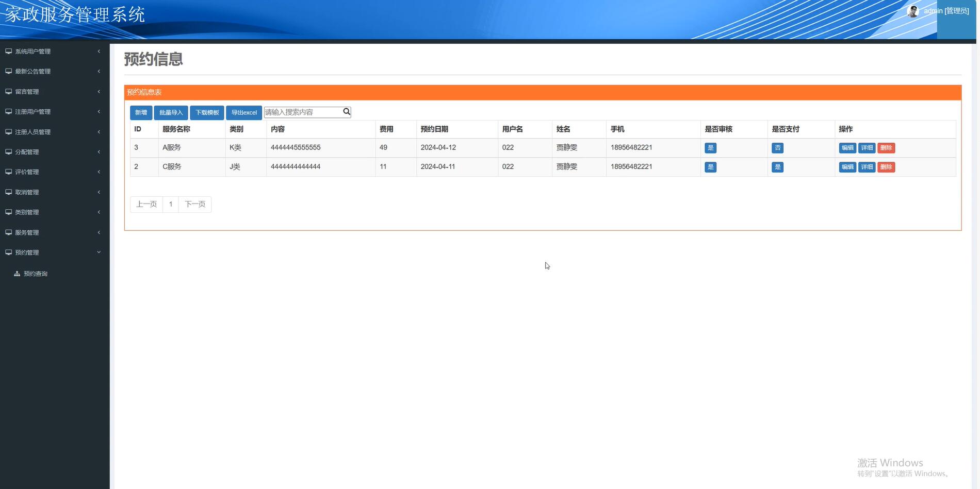Expand the 分配管理 chevron
The image size is (980, 489).
99,152
